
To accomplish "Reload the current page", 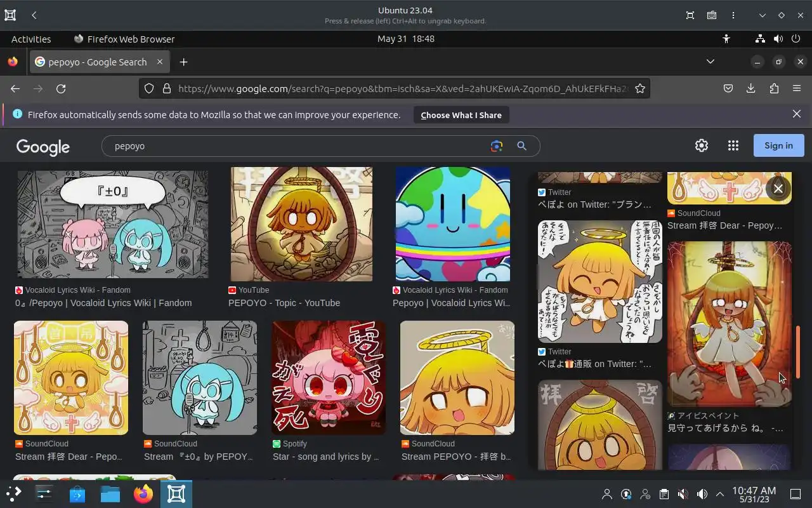I will pyautogui.click(x=61, y=89).
